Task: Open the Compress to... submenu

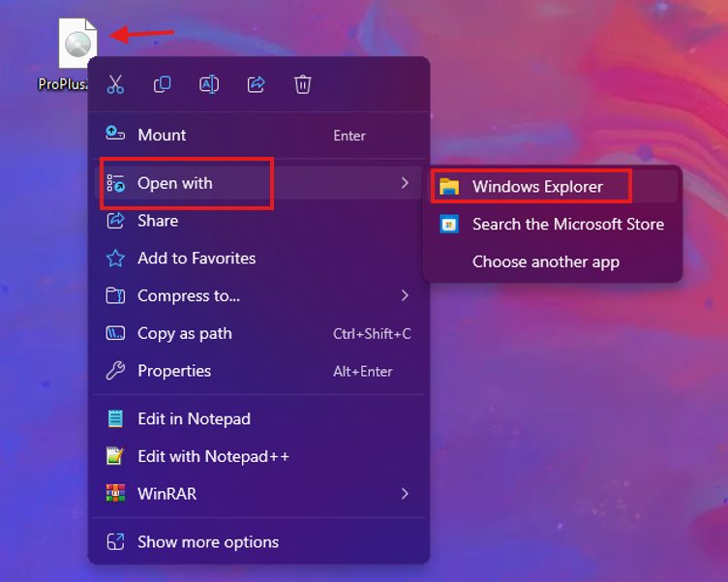Action: 258,296
